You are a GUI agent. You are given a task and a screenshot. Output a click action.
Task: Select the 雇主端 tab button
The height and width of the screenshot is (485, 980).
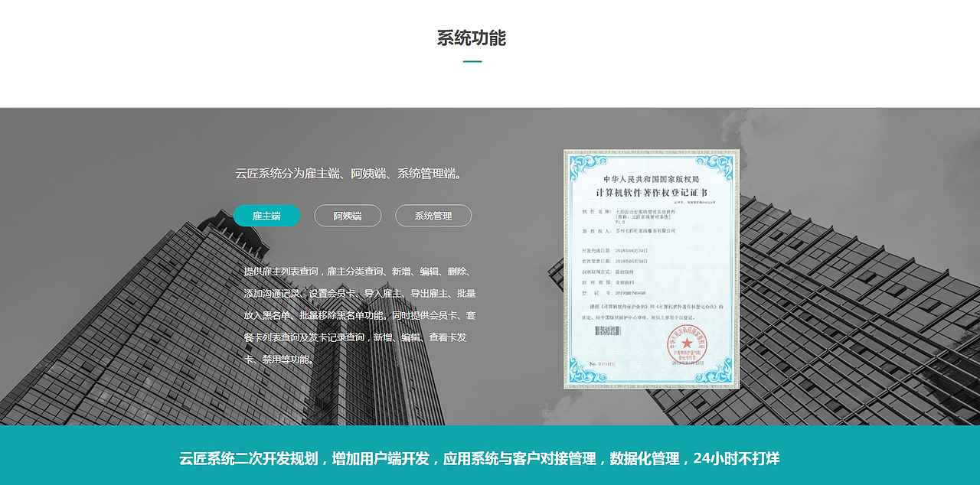[266, 216]
